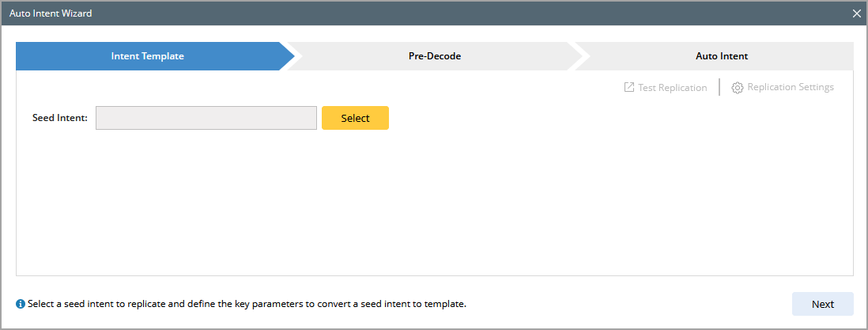Focus the Seed Intent input field
The width and height of the screenshot is (868, 330).
[x=206, y=118]
